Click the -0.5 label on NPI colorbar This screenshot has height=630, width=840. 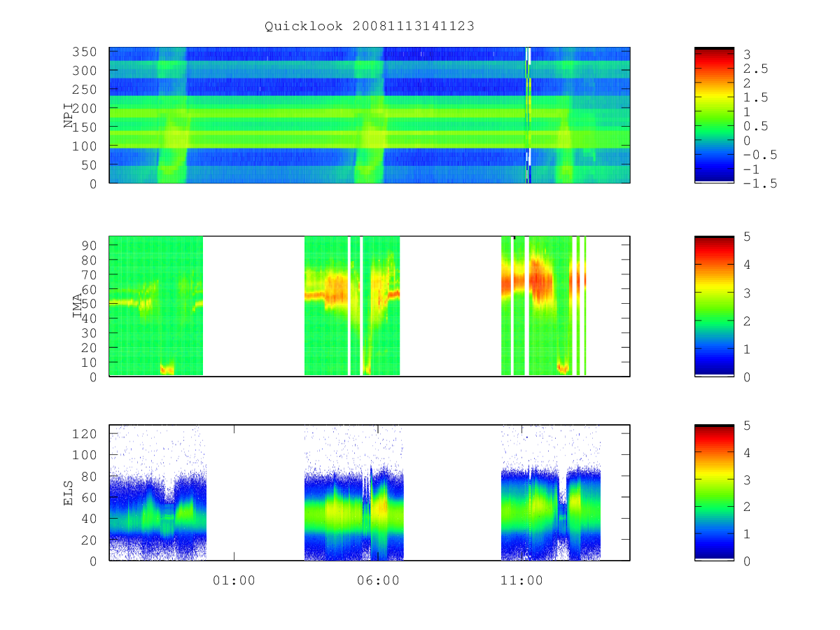point(760,155)
